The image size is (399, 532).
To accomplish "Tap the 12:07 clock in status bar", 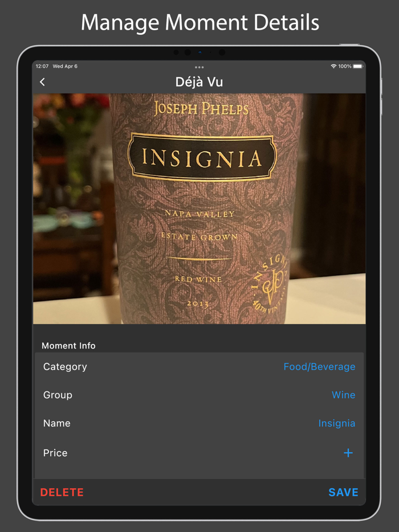I will 42,66.
